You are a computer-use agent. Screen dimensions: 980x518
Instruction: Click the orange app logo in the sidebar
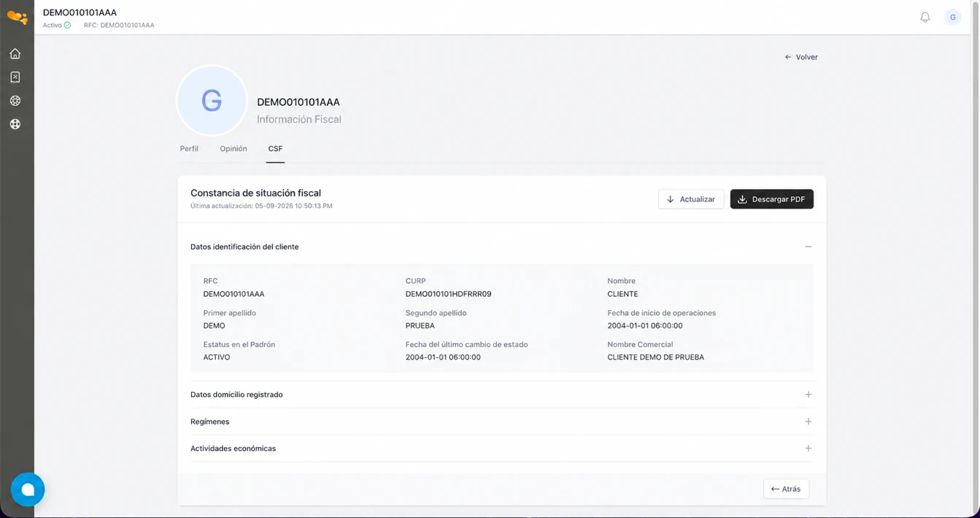tap(17, 17)
